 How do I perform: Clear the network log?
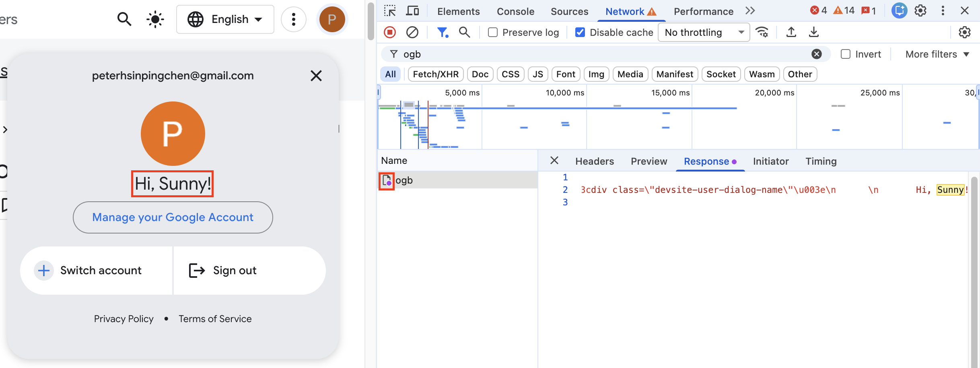click(412, 32)
